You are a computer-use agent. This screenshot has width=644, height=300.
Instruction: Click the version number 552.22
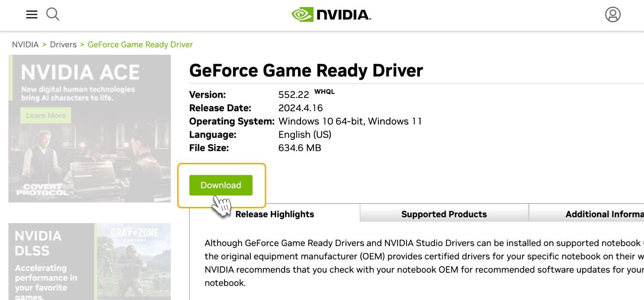294,95
